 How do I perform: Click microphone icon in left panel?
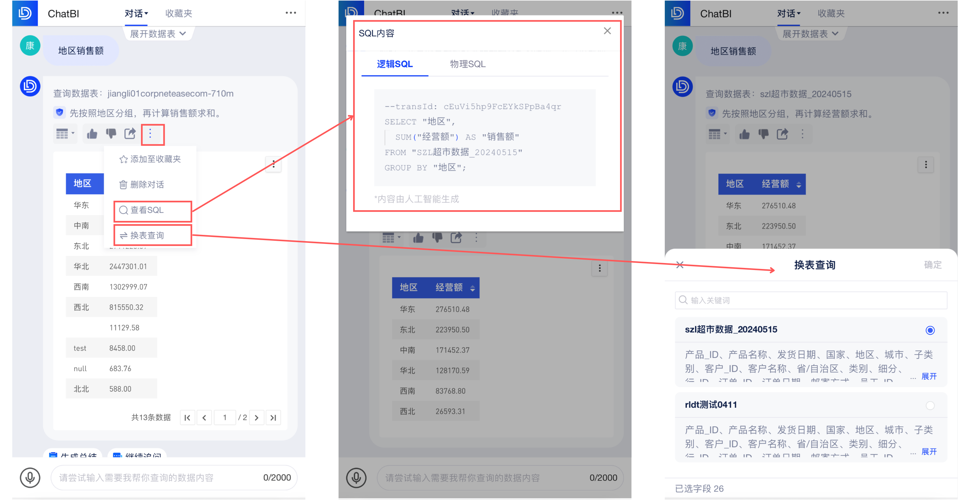pyautogui.click(x=30, y=477)
